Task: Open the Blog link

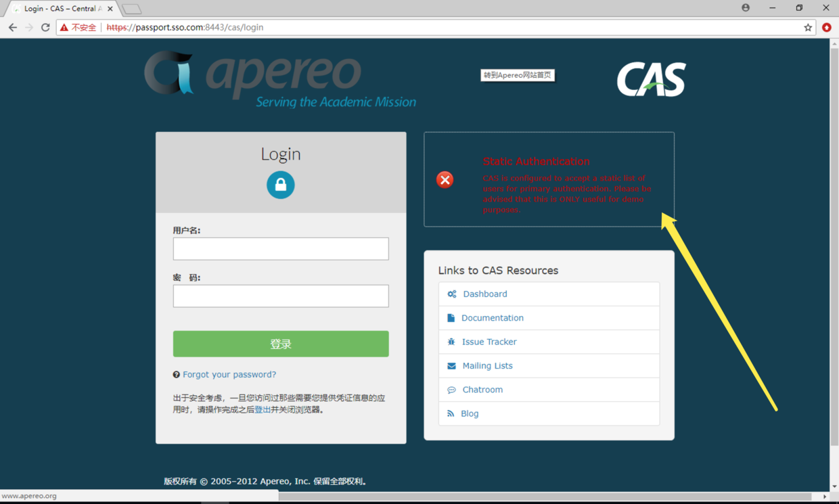Action: (470, 413)
